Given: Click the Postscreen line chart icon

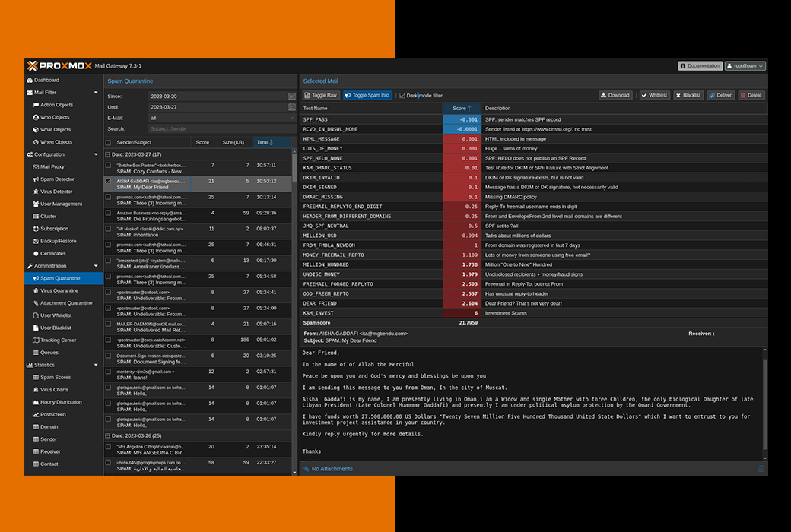Looking at the screenshot, I should click(36, 414).
